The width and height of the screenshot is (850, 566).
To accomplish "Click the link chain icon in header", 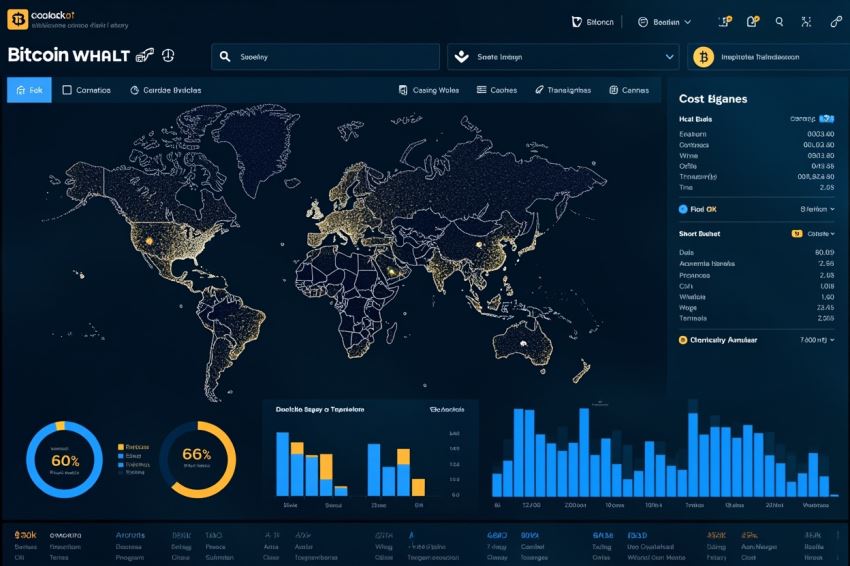I will click(836, 22).
